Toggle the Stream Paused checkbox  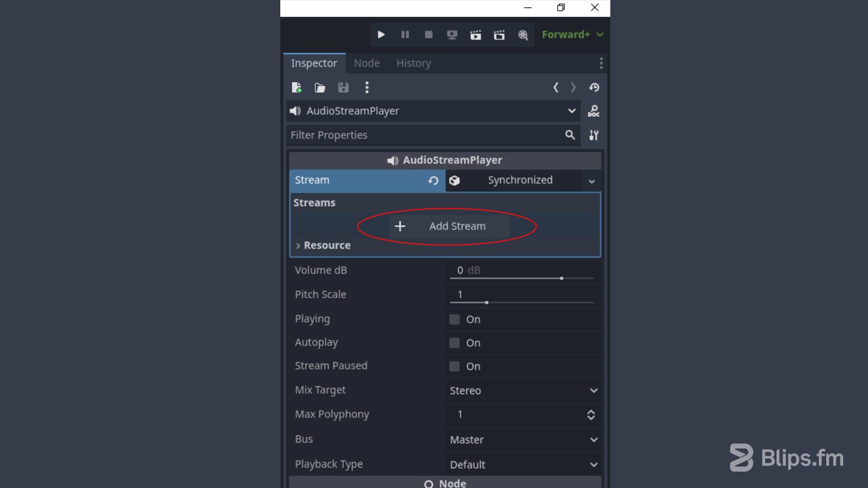click(x=454, y=366)
